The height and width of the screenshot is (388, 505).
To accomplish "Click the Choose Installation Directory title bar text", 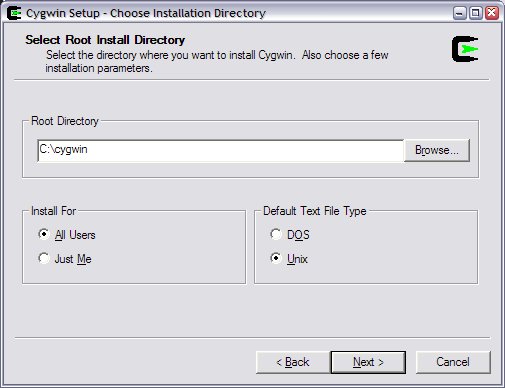I will [x=188, y=13].
